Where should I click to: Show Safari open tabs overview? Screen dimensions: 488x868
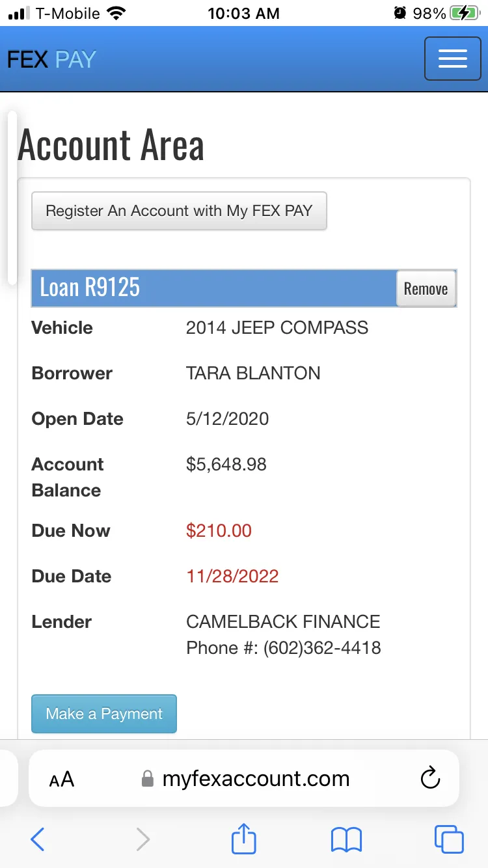coord(449,839)
